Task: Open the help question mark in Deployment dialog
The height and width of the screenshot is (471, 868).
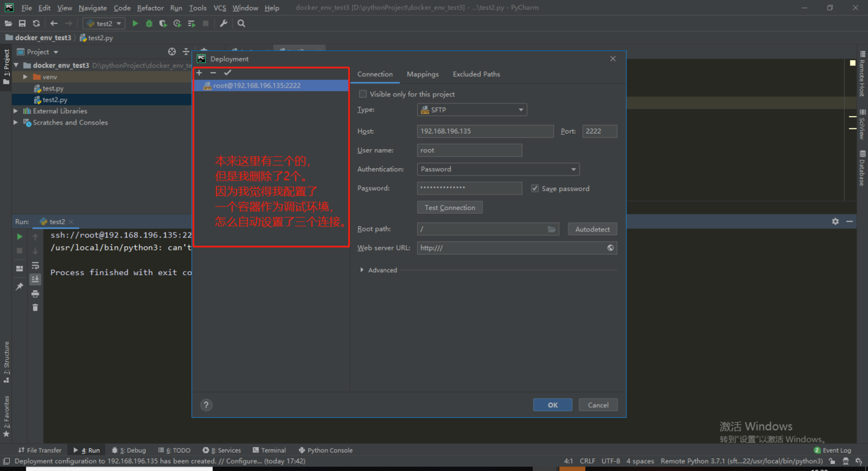Action: click(206, 405)
